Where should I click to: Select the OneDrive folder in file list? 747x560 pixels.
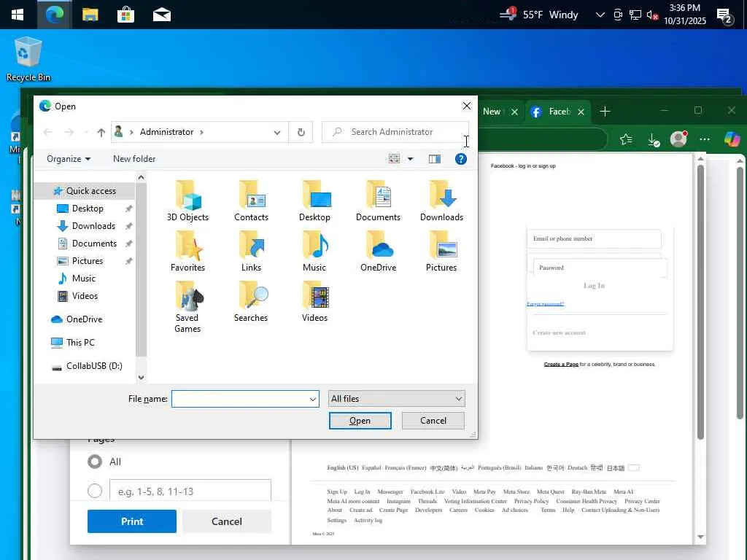[x=378, y=251]
